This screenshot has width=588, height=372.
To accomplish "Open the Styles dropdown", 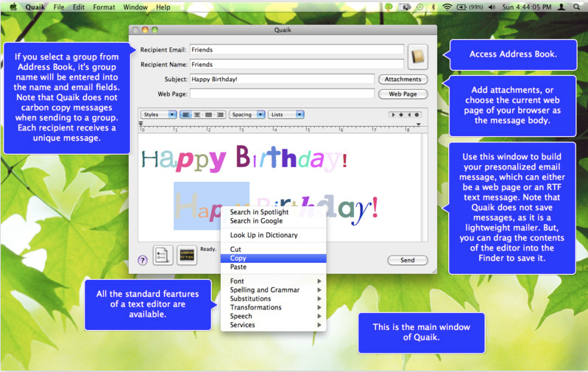I will (158, 114).
